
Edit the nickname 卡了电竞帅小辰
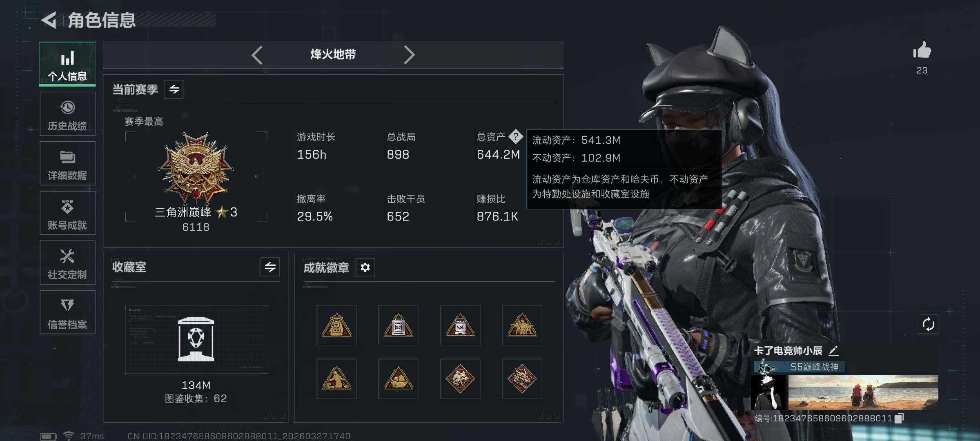[x=833, y=350]
